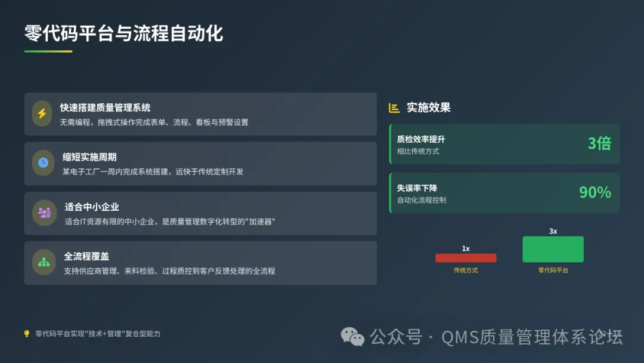This screenshot has width=644, height=363.
Task: Click the blue clock icon
Action: 43,163
